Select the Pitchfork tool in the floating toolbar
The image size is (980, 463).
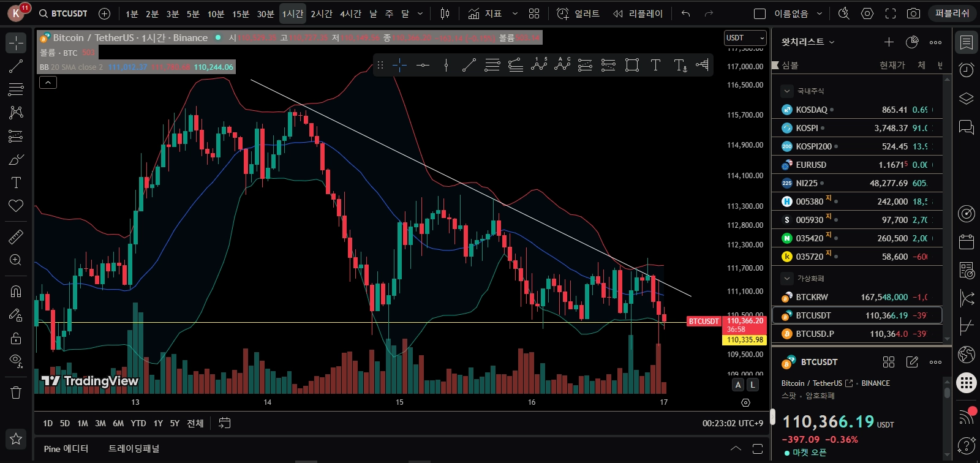coord(516,65)
